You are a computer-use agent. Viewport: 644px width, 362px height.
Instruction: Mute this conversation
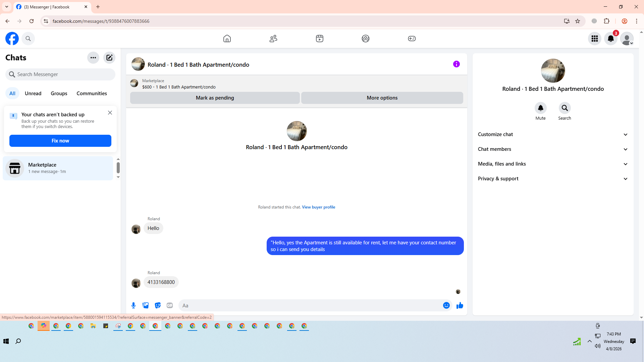click(x=540, y=108)
